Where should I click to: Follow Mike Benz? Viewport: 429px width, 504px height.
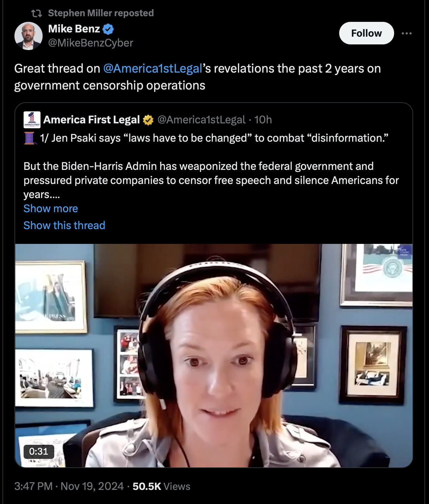[x=366, y=33]
